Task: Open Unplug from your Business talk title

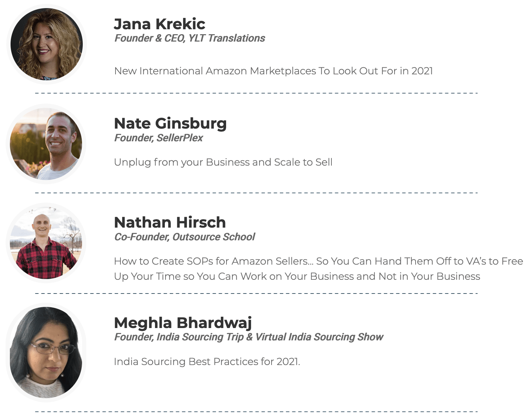Action: tap(223, 162)
